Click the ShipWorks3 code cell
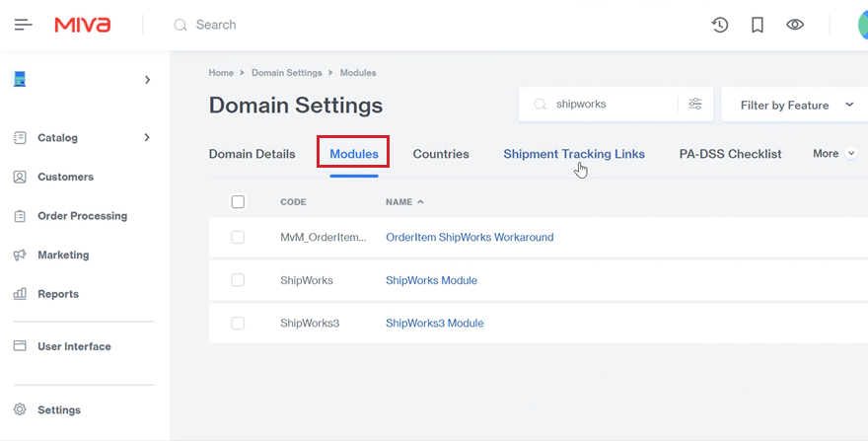 click(310, 323)
